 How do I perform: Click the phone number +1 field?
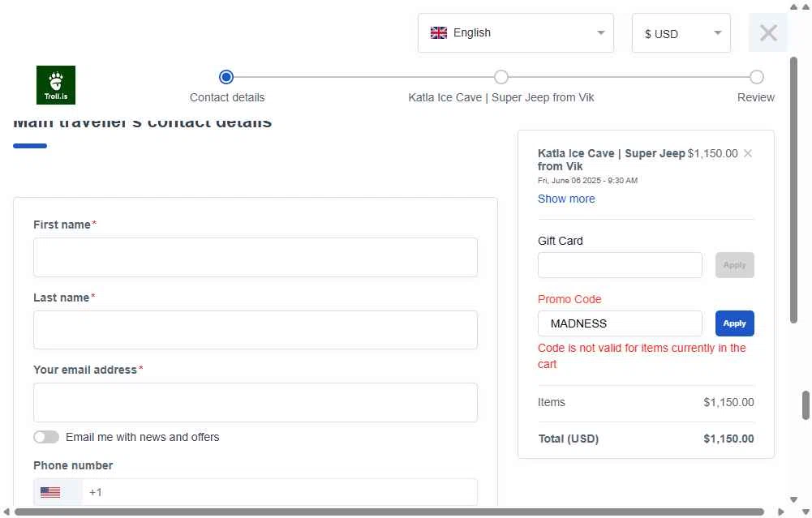tap(280, 492)
